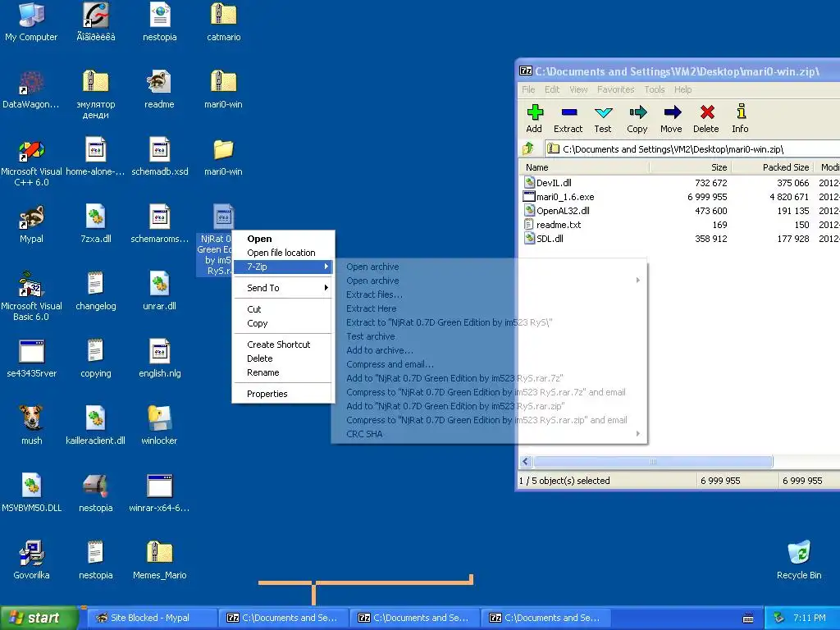The image size is (840, 630).
Task: Choose Extract Here in 7-Zip submenu
Action: [489, 308]
